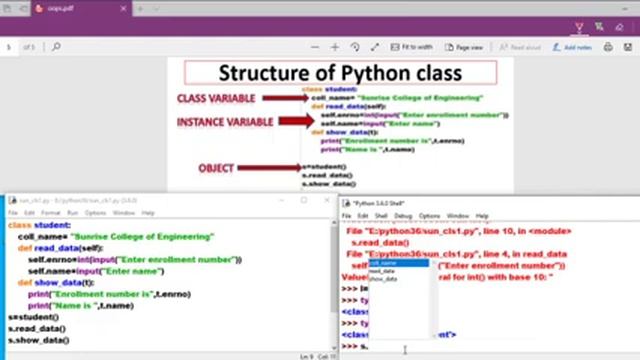Viewport: 640px width, 360px height.
Task: Open Options menu in Python Shell
Action: [429, 216]
